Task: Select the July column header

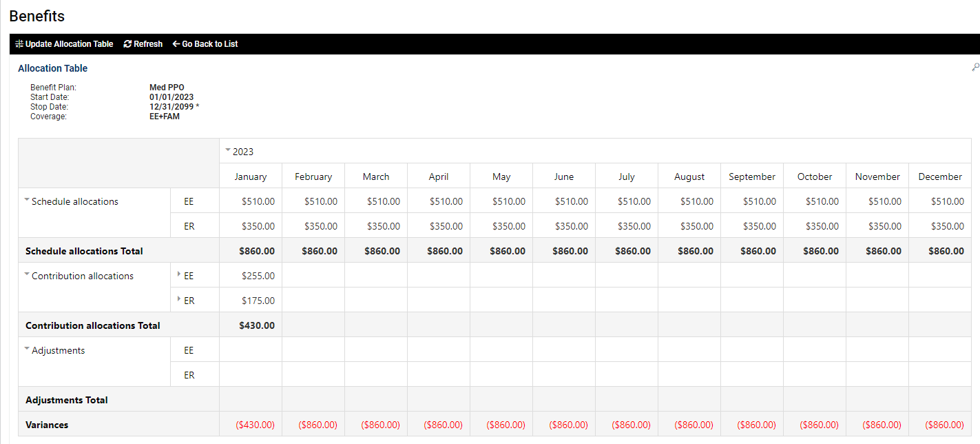Action: click(627, 176)
